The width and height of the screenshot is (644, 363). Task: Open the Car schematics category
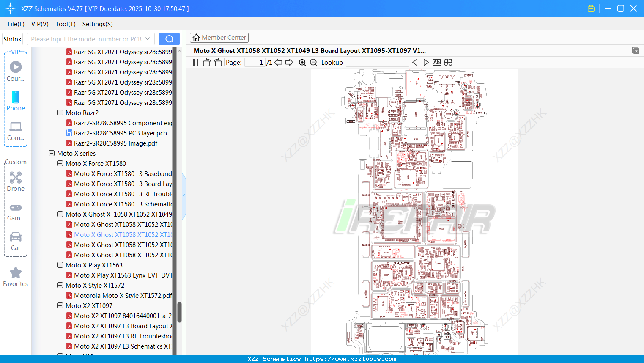click(x=16, y=240)
